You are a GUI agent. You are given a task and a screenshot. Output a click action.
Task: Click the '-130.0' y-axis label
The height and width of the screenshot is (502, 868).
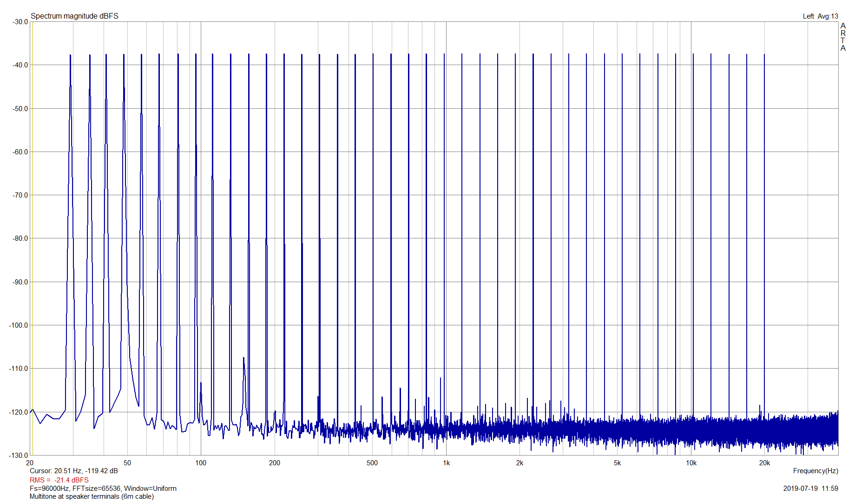19,456
